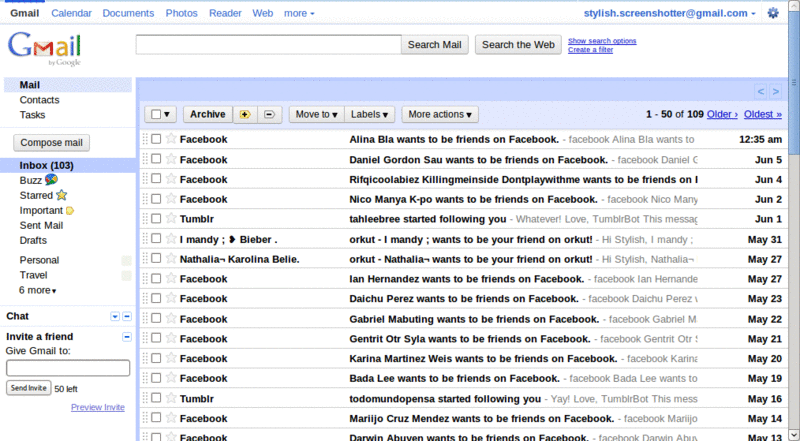Image resolution: width=800 pixels, height=441 pixels.
Task: Star the Daichu Perez email
Action: pyautogui.click(x=171, y=299)
